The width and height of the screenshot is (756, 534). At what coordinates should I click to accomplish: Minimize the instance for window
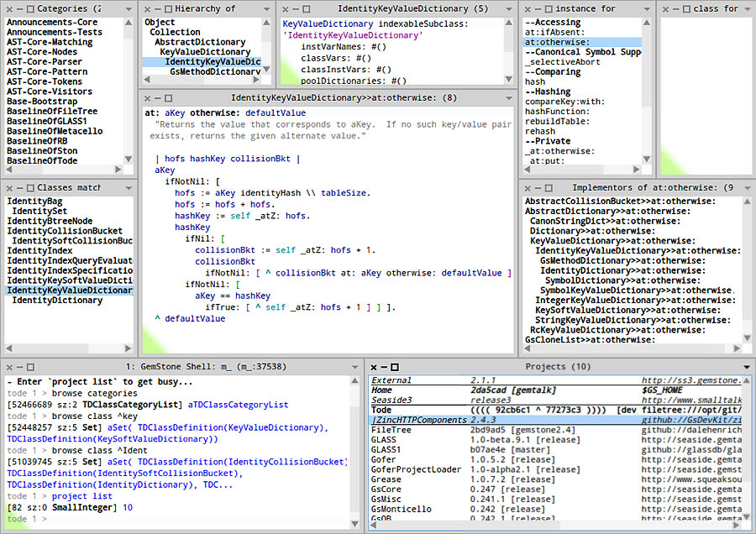point(538,9)
